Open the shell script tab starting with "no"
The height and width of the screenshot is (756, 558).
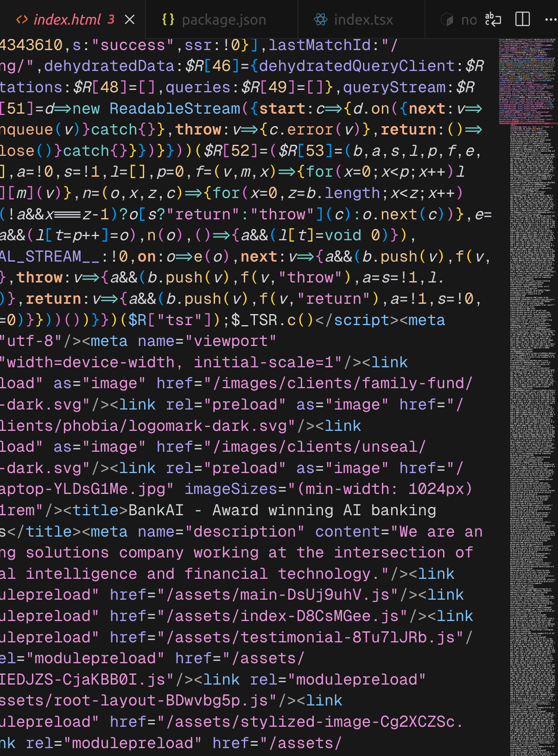[458, 19]
